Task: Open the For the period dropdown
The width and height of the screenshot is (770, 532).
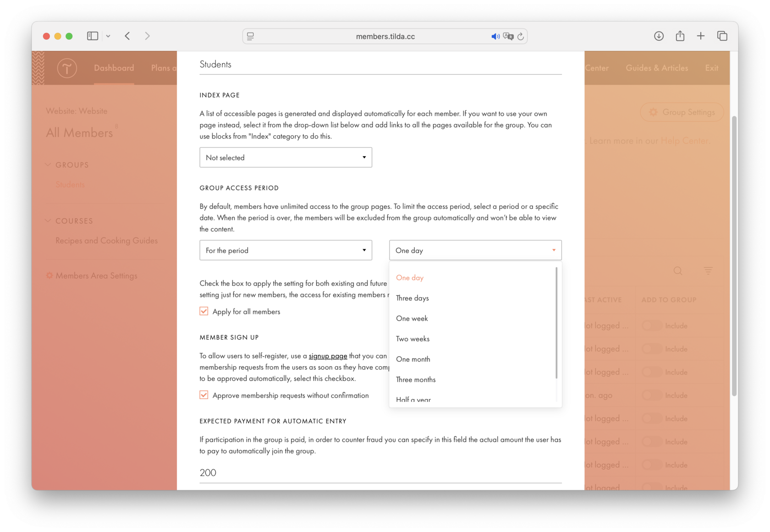Action: tap(286, 250)
